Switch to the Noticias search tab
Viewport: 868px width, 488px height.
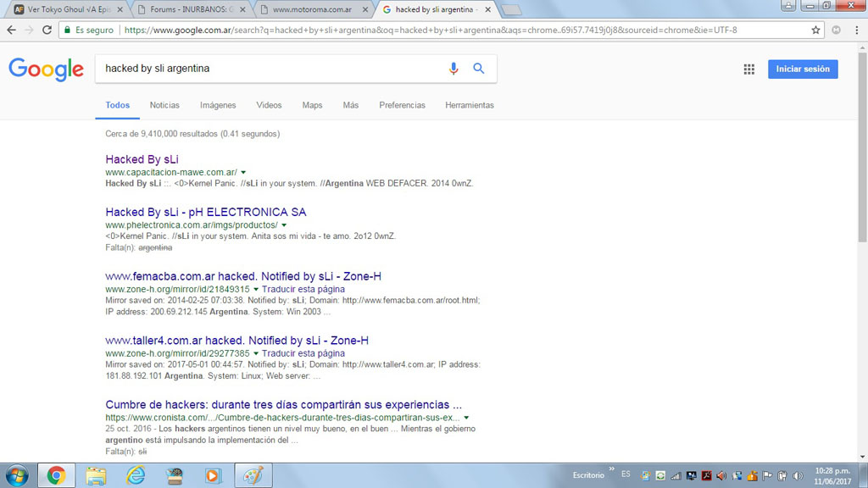click(164, 105)
